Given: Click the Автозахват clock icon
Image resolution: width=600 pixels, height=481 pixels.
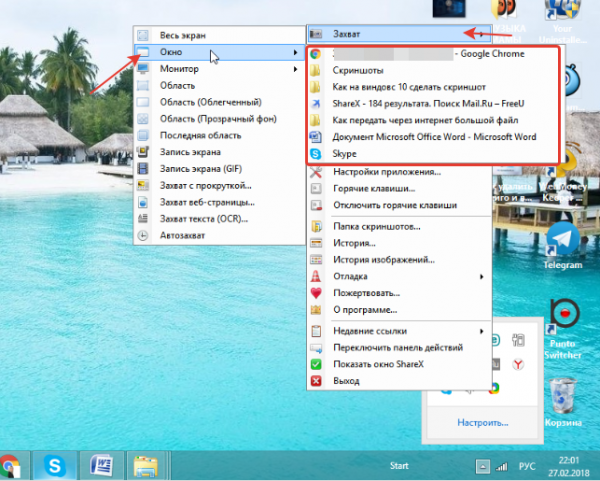Looking at the screenshot, I should [x=143, y=235].
